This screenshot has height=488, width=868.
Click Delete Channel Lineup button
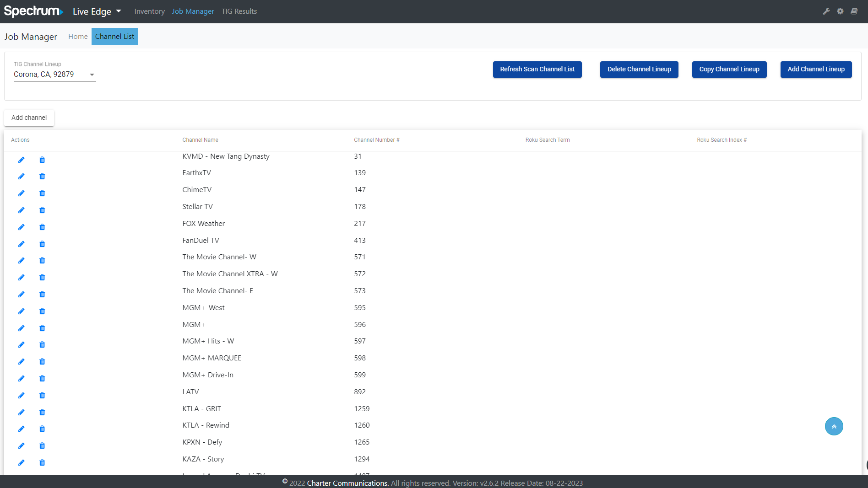click(639, 70)
